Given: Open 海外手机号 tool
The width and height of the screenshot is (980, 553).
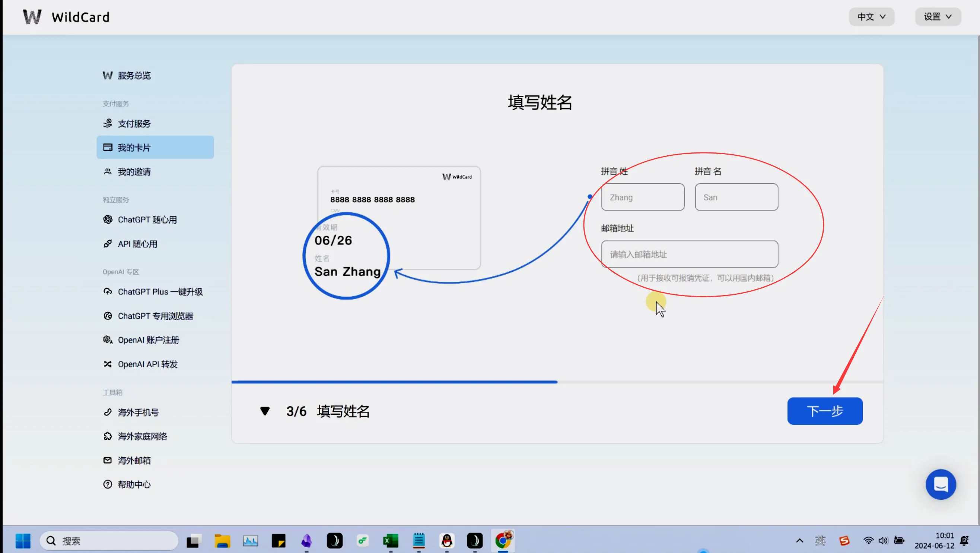Looking at the screenshot, I should point(138,413).
